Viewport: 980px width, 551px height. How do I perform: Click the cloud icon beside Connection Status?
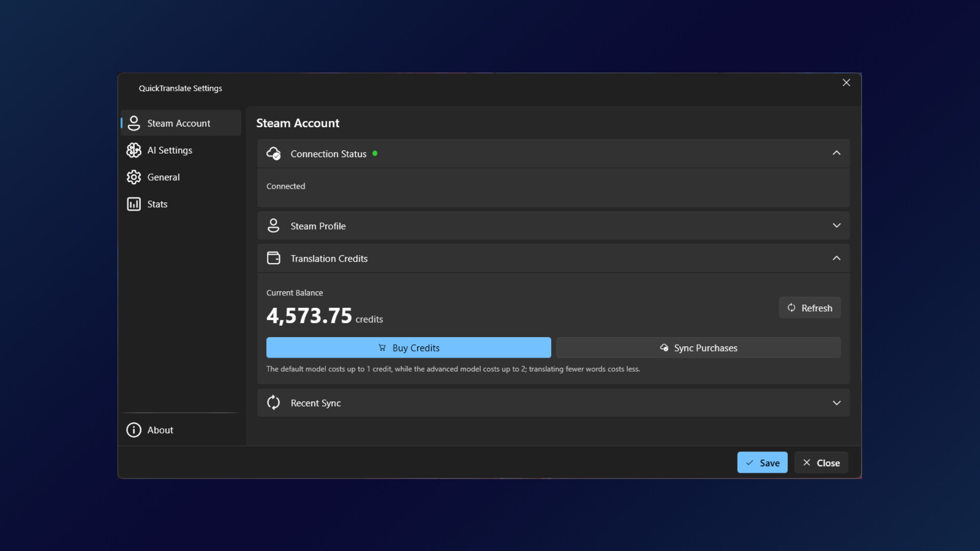pos(274,154)
